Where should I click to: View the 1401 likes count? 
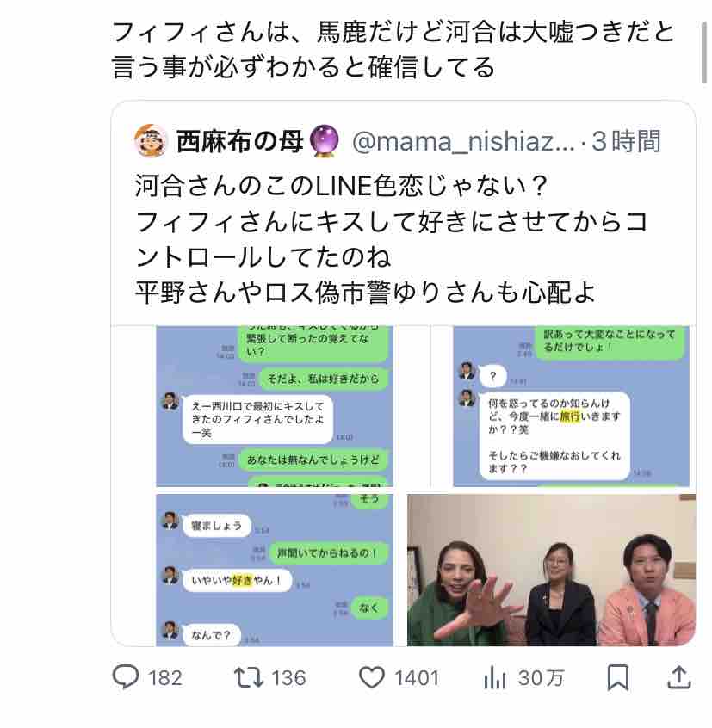pyautogui.click(x=417, y=678)
